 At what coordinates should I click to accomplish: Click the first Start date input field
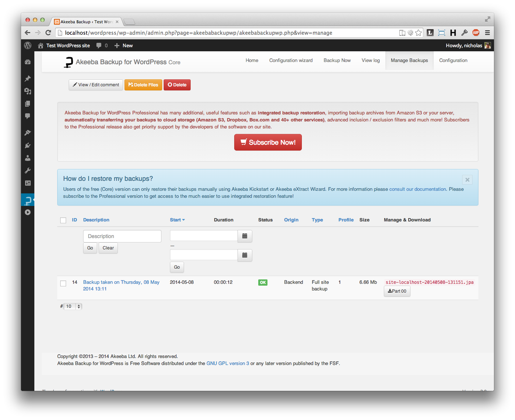coord(204,236)
